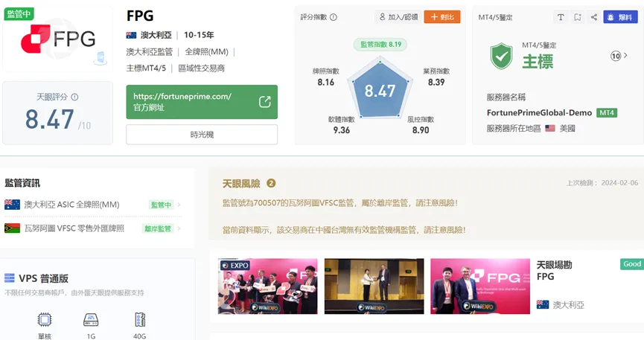Click the 時光機 button
The height and width of the screenshot is (340, 644).
(202, 134)
